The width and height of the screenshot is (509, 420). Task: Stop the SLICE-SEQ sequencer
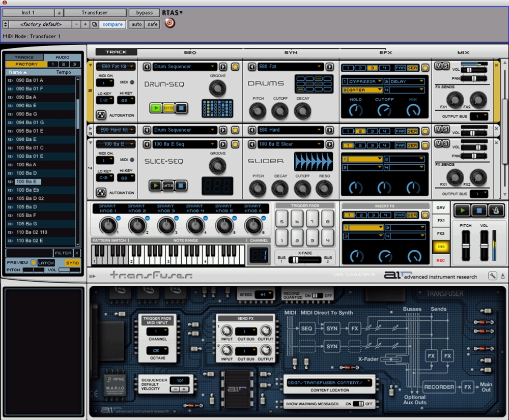[181, 186]
